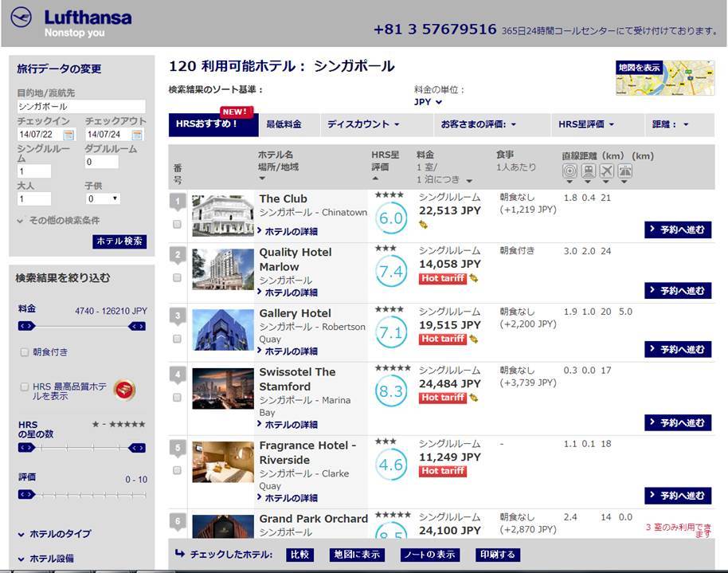Open the 距離 sort dropdown
Image resolution: width=728 pixels, height=573 pixels.
pos(671,124)
